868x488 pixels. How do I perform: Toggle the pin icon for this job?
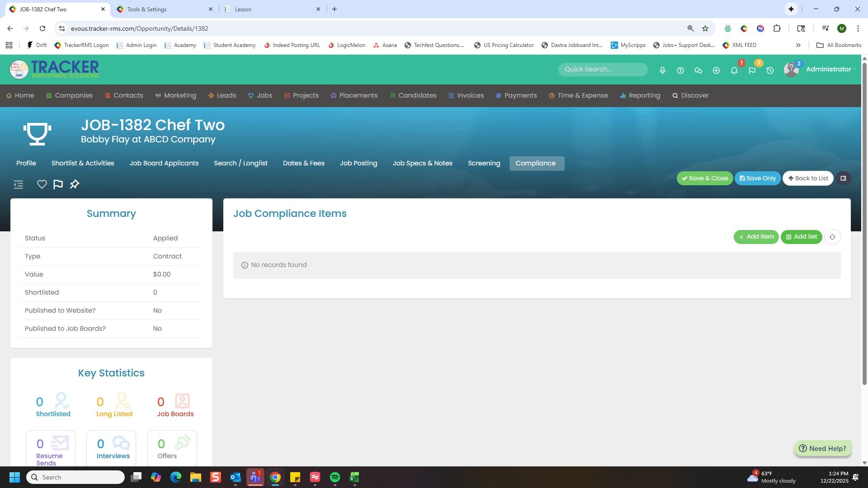pos(75,184)
